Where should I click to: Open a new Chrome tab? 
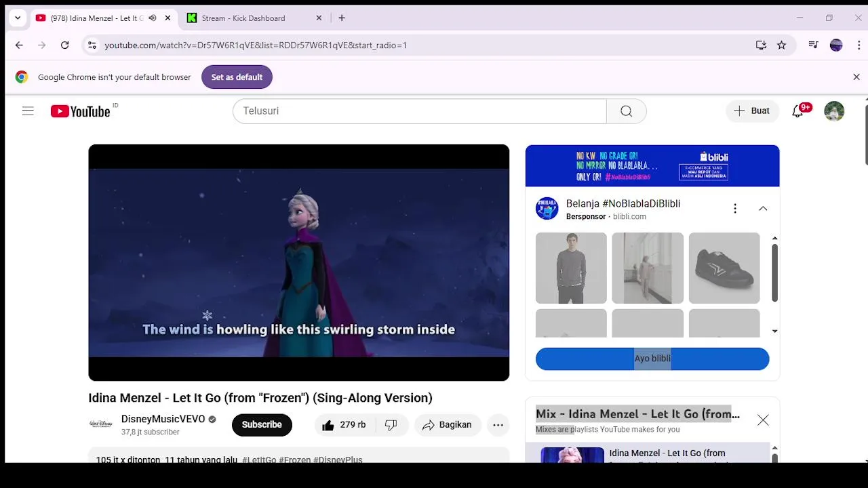tap(342, 18)
